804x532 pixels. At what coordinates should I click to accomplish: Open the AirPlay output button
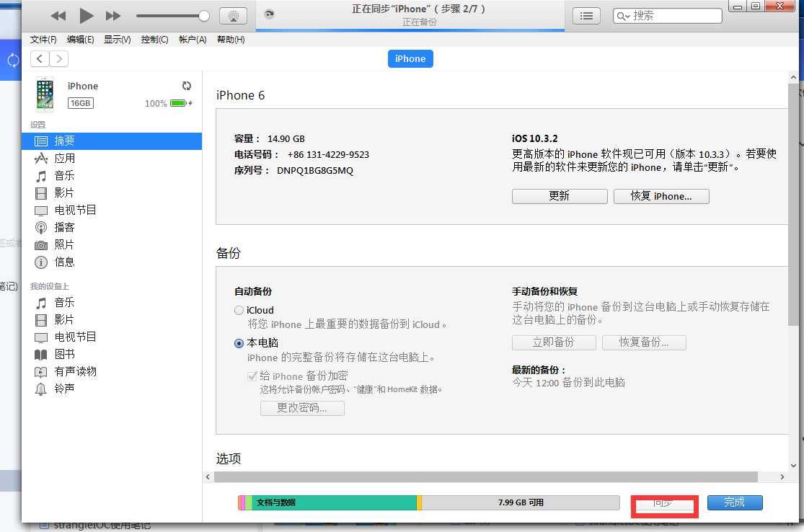[234, 16]
